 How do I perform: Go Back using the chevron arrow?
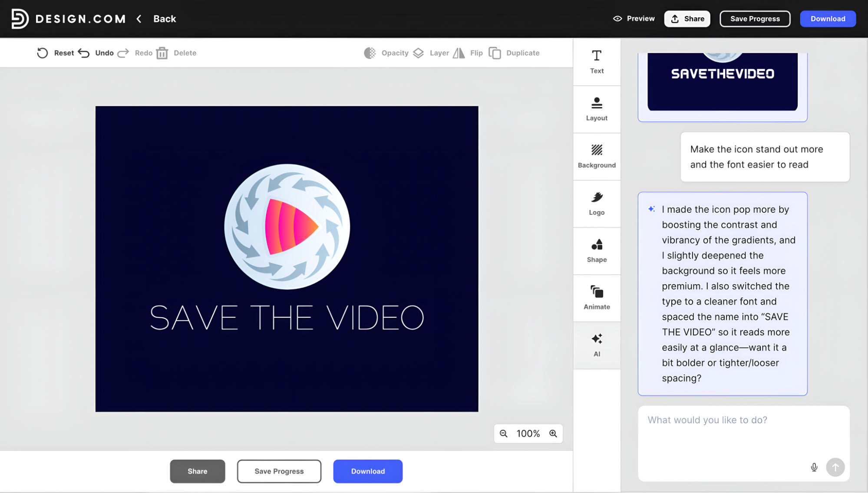[x=139, y=19]
